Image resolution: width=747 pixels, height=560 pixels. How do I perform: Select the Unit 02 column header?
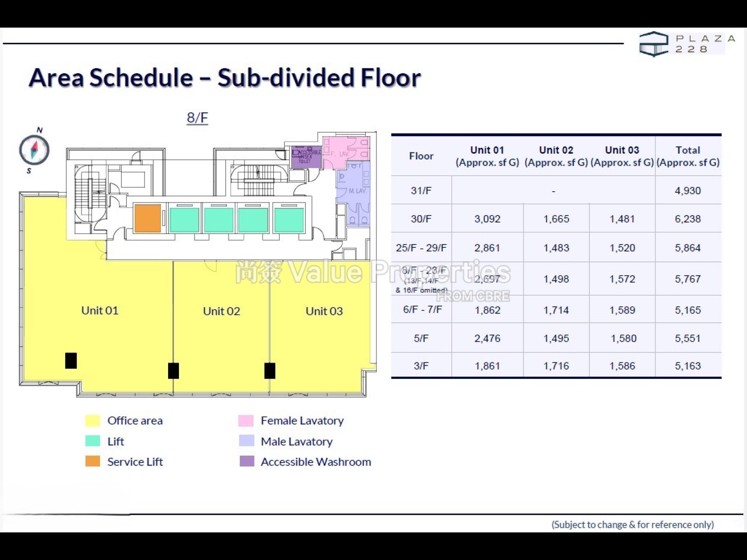click(556, 150)
